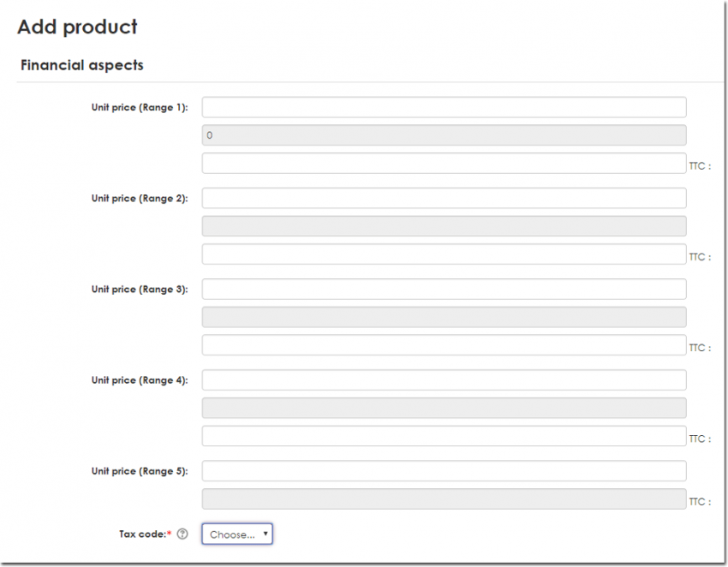Click the Range 1 TTC input field
This screenshot has width=728, height=567.
(x=444, y=164)
